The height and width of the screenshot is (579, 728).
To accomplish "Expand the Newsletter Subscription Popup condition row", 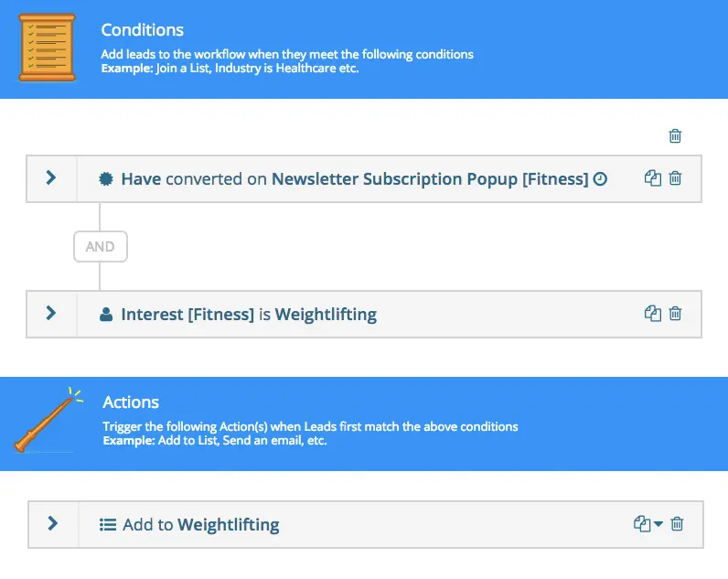I will [x=51, y=177].
